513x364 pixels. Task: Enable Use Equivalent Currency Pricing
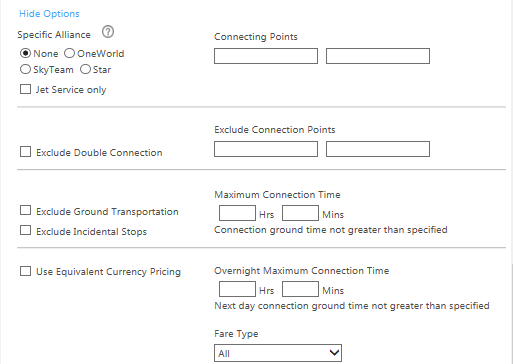click(x=25, y=271)
